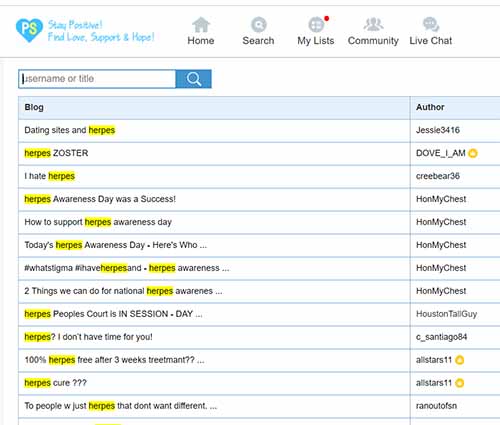Open the Home house icon
The height and width of the screenshot is (425, 500).
[201, 25]
